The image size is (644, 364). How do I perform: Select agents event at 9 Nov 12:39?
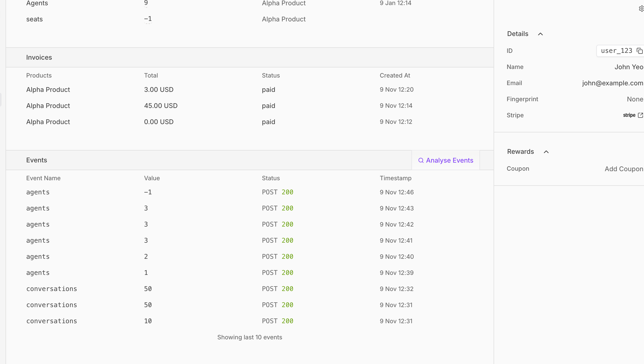click(38, 273)
